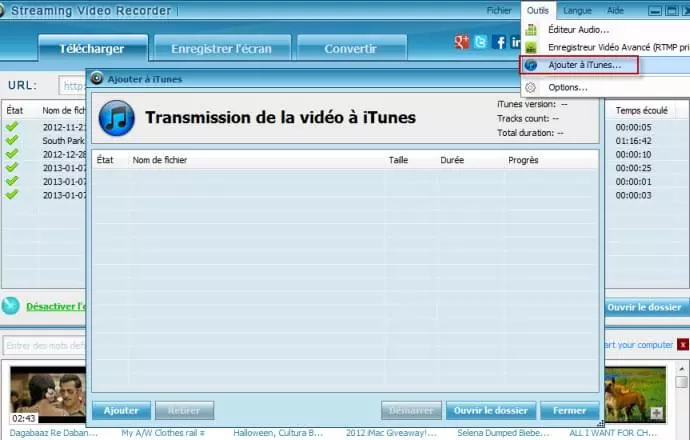Click the État column header in main list
Image resolution: width=690 pixels, height=440 pixels.
(x=15, y=110)
